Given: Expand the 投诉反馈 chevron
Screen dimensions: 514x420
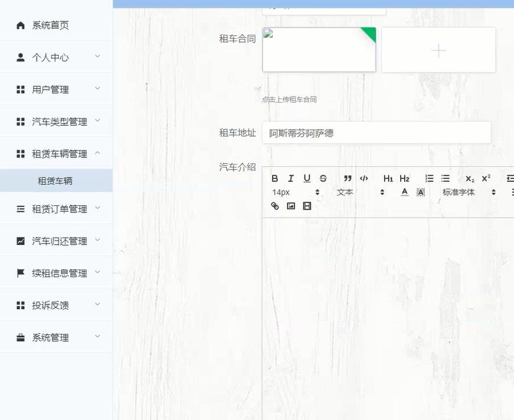Looking at the screenshot, I should pos(97,304).
